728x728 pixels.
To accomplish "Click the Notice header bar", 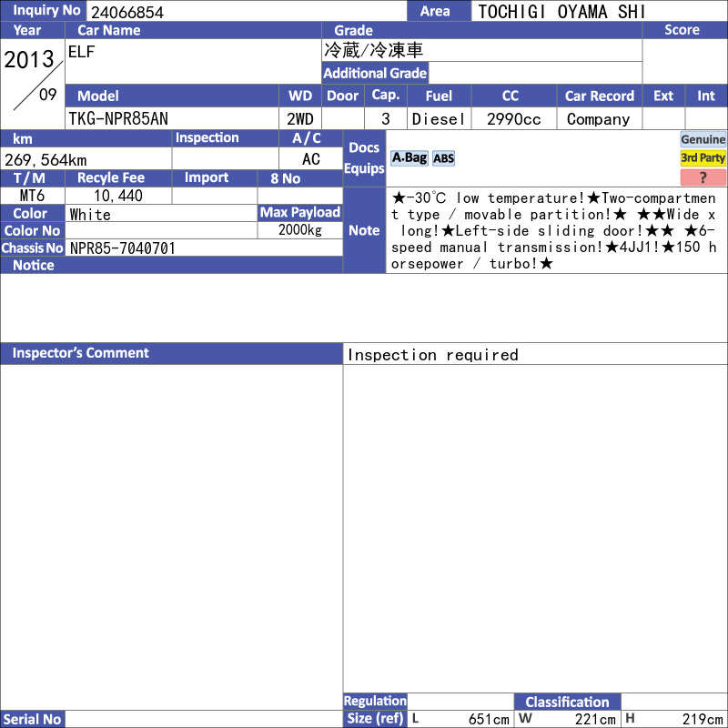I will pos(171,265).
